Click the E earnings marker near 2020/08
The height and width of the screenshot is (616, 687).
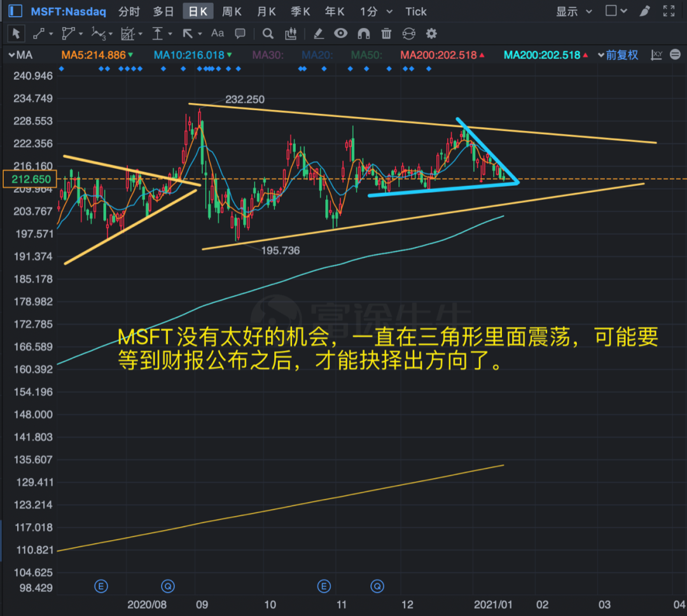click(x=101, y=586)
